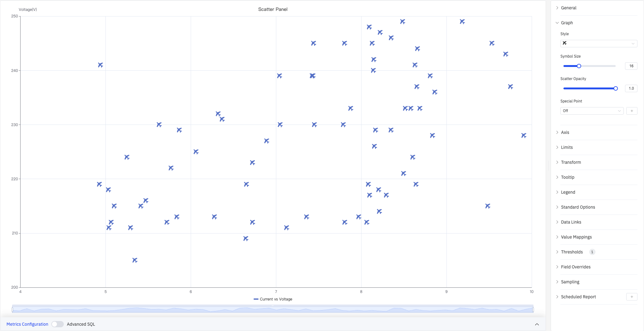The height and width of the screenshot is (331, 644).
Task: Click the plane data point at the far right near 228 volts
Action: [524, 135]
